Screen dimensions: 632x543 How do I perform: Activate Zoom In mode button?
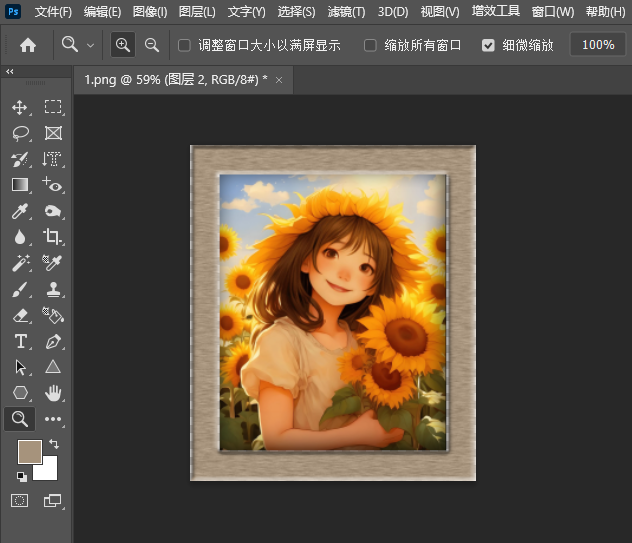[x=123, y=45]
